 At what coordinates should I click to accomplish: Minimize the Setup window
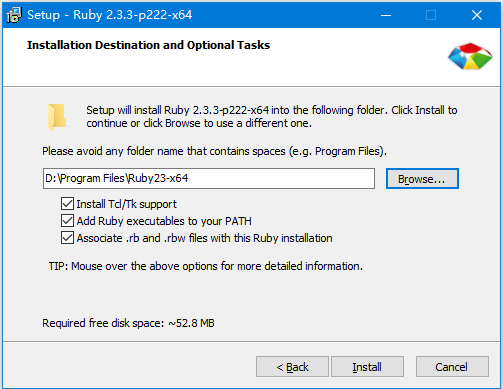point(386,15)
